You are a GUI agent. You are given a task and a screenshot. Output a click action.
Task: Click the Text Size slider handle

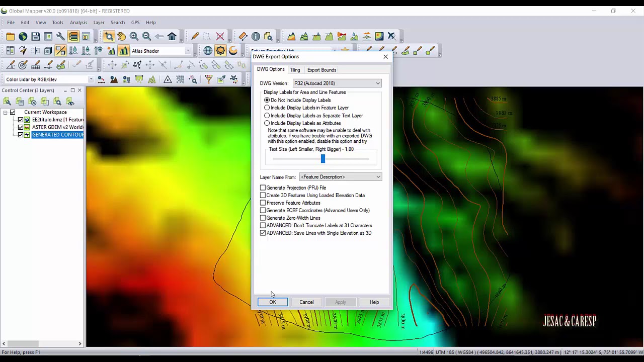click(323, 159)
